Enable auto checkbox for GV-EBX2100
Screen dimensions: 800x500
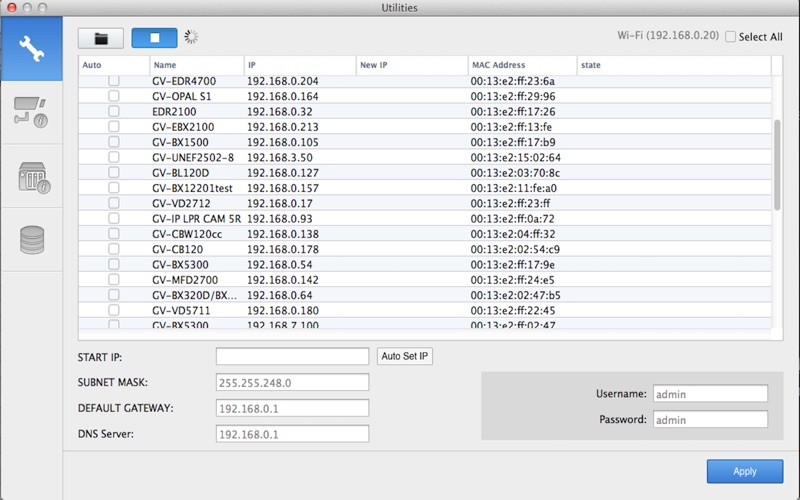point(114,127)
